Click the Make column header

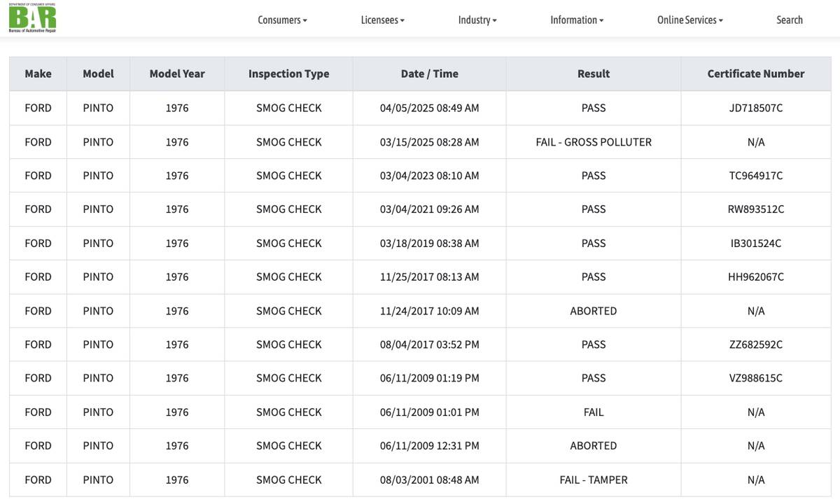click(x=38, y=73)
